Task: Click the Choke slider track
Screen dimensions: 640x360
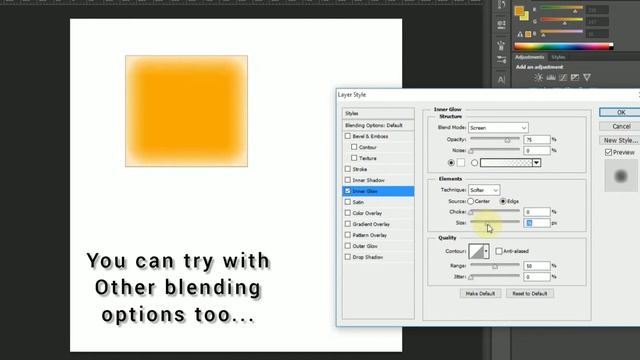Action: tap(495, 211)
